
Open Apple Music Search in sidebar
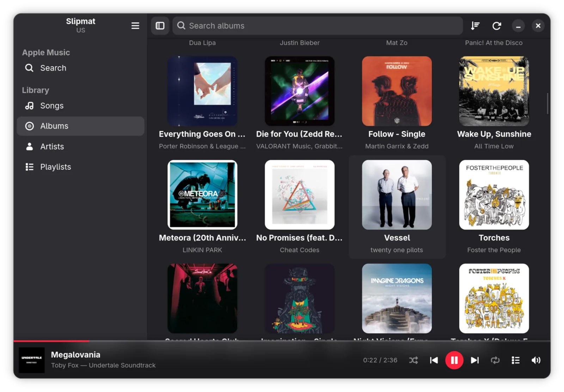coord(80,68)
